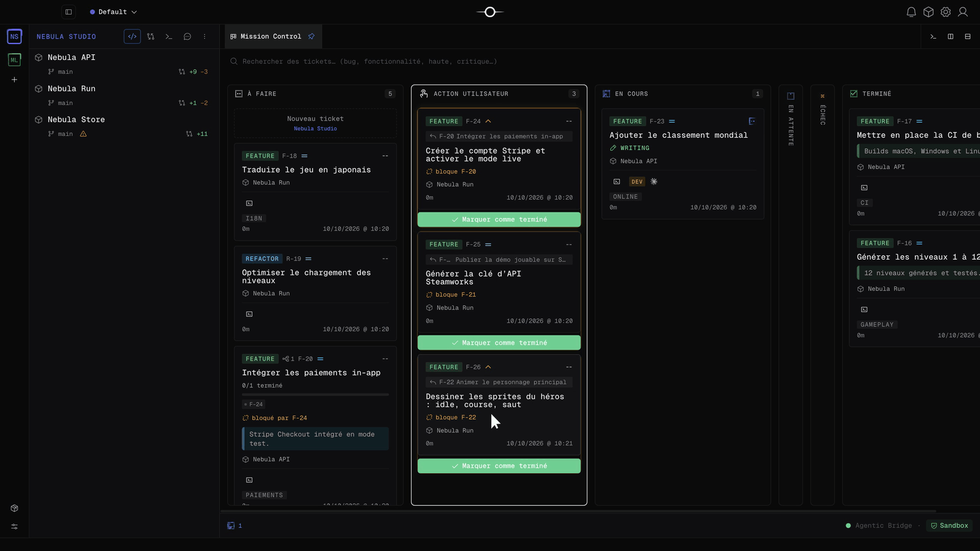Open terminal icon on F-23 classement ticket

[617, 182]
